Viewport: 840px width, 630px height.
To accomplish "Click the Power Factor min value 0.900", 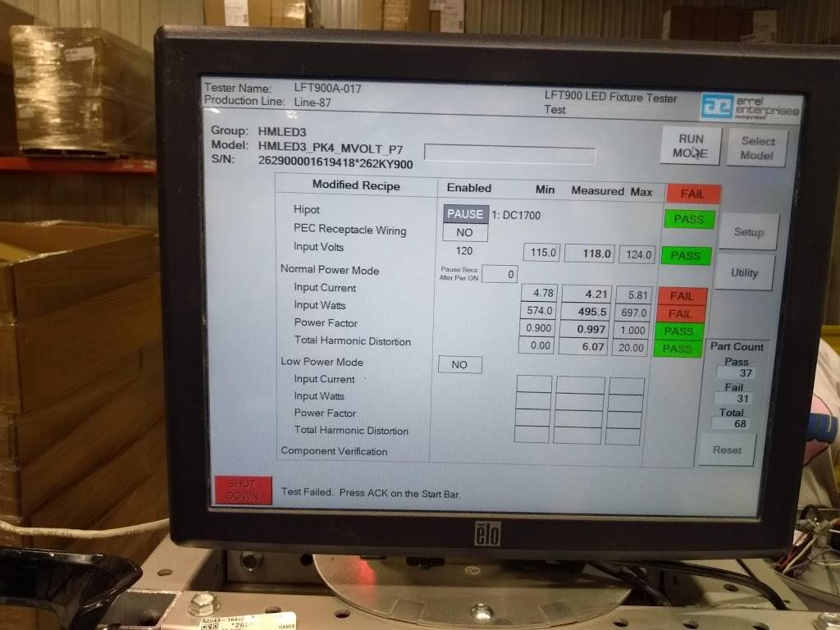I will coord(540,328).
